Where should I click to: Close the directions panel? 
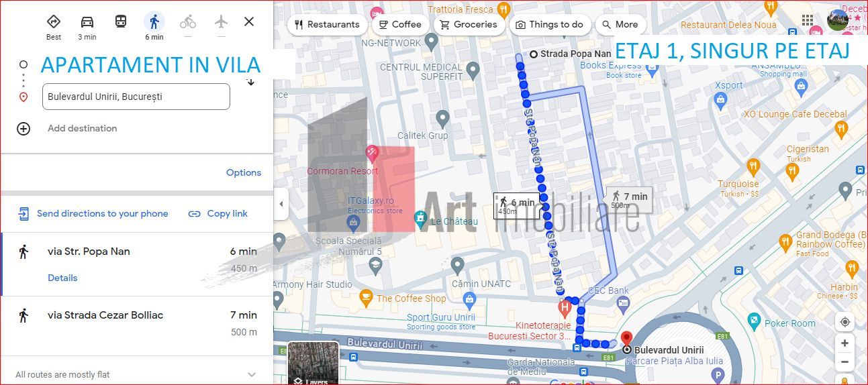(249, 21)
